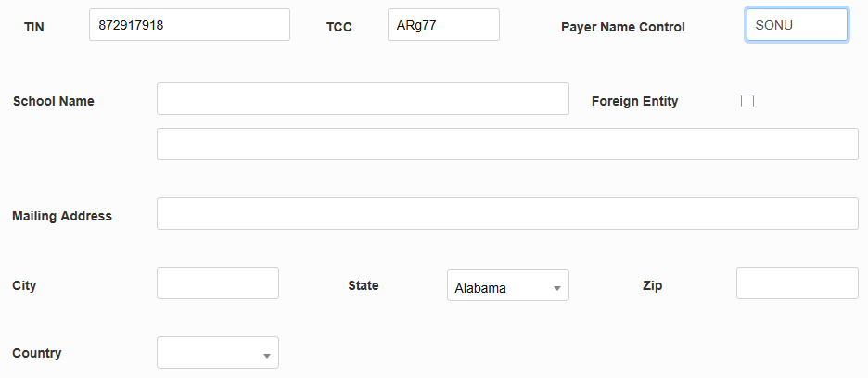Select the Payer Name Control input
This screenshot has width=868, height=378.
click(x=796, y=25)
